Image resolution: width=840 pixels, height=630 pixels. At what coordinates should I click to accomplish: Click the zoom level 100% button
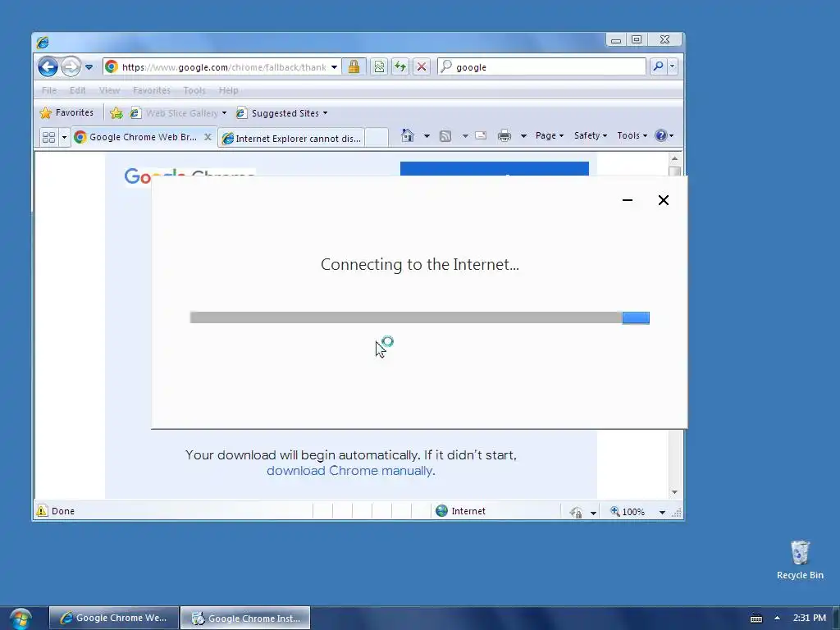(628, 512)
